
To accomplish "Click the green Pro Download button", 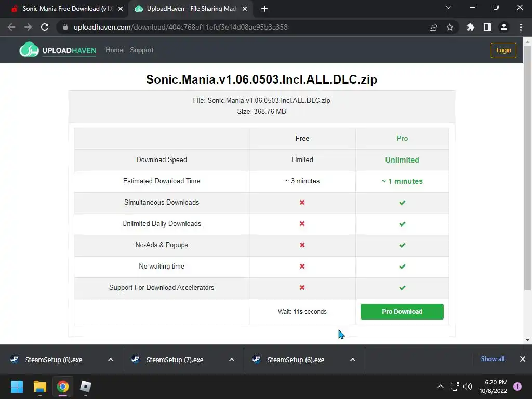I will 402,312.
